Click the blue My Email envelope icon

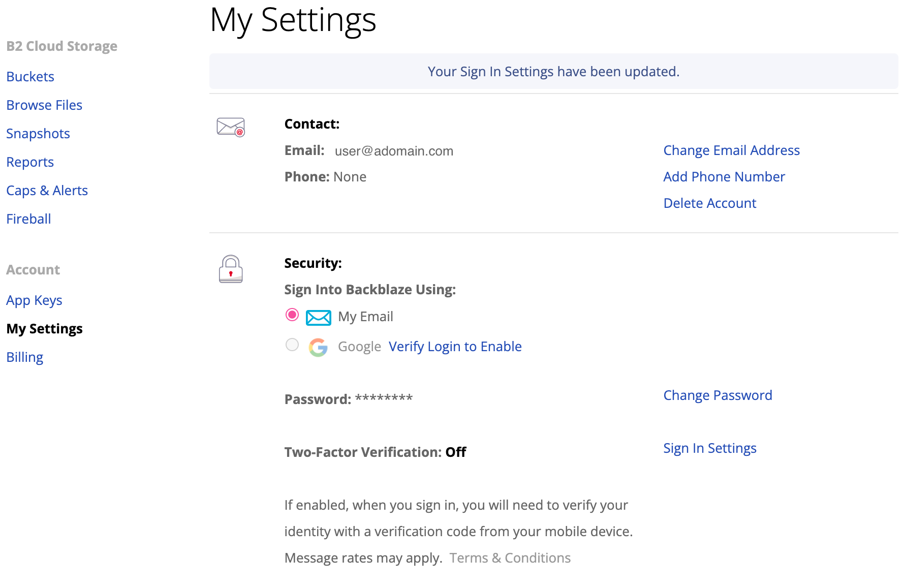coord(319,318)
